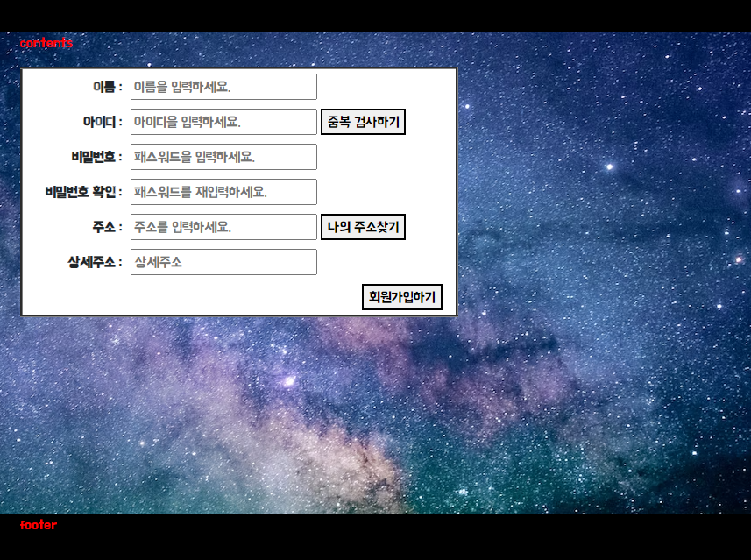Click the '이름 :' label

(x=108, y=87)
